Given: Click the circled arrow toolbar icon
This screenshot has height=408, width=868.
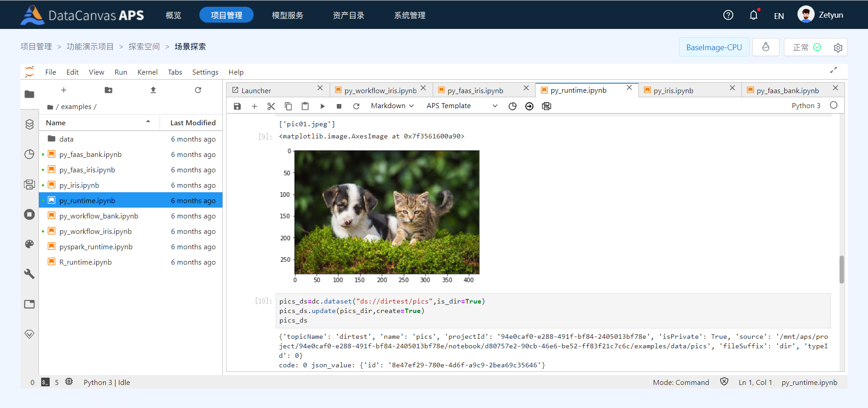Looking at the screenshot, I should [x=529, y=106].
